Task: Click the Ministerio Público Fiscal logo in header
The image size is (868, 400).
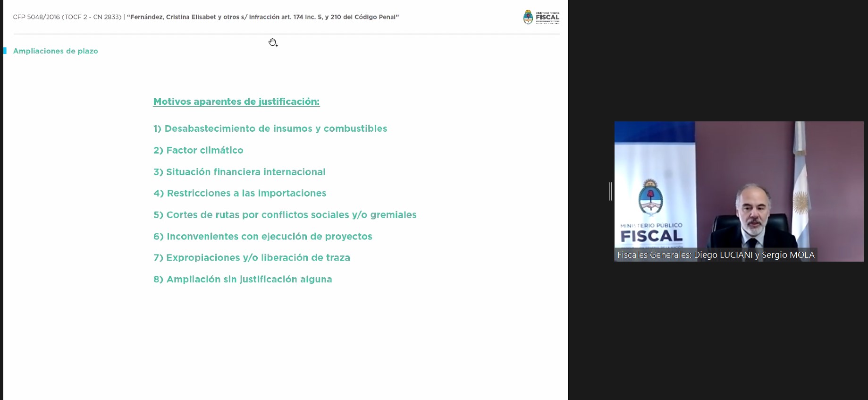Action: click(541, 17)
